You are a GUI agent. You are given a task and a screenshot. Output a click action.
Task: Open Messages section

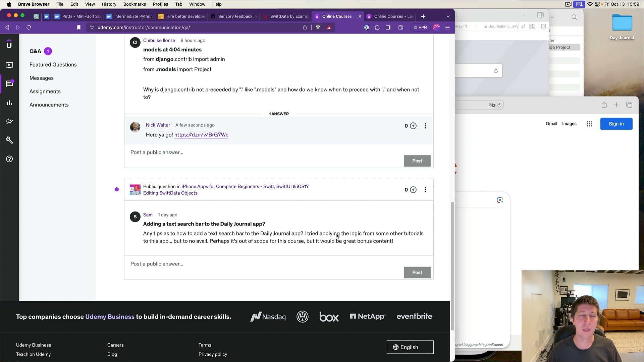pyautogui.click(x=42, y=78)
